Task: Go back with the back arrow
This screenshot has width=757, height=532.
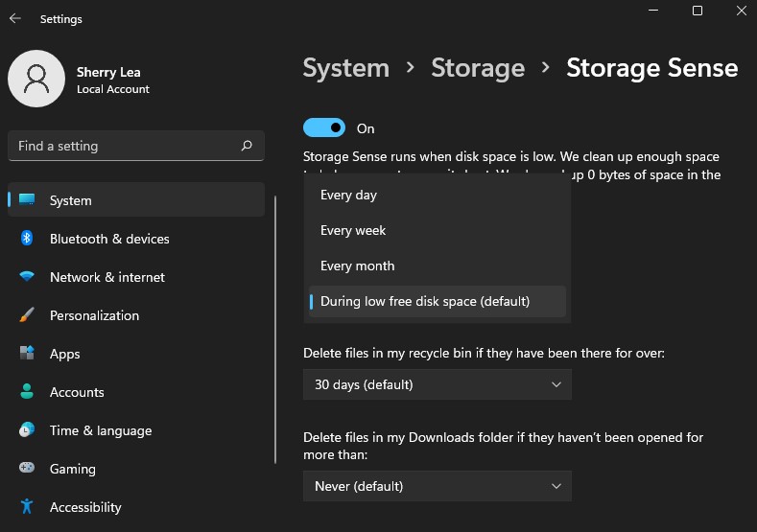Action: click(x=15, y=19)
